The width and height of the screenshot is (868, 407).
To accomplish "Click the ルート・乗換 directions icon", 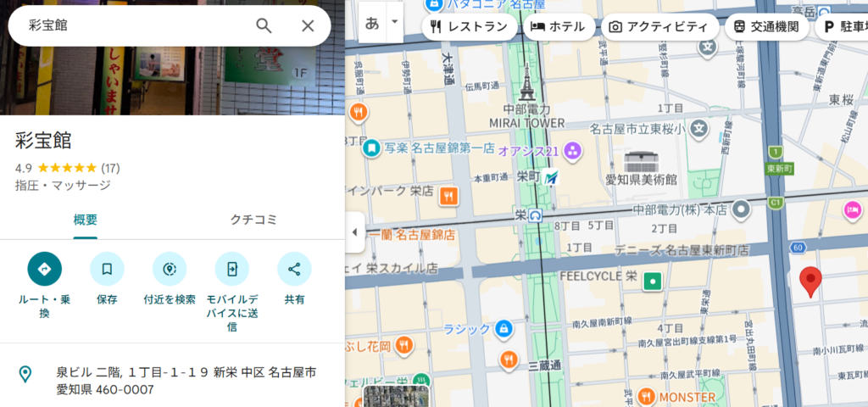I will 44,269.
